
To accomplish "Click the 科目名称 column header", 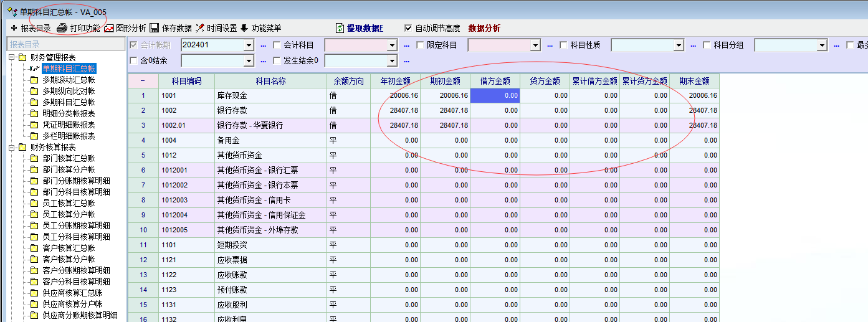I will [x=270, y=81].
